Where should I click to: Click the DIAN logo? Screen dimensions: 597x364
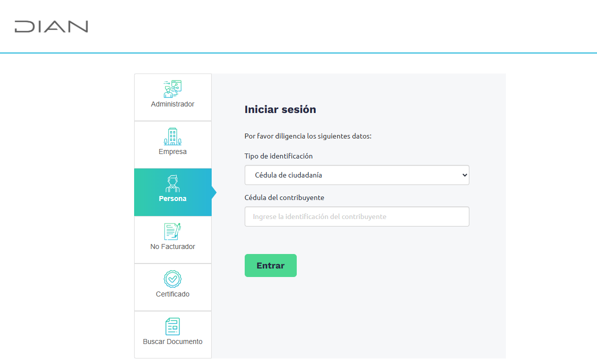tap(52, 26)
